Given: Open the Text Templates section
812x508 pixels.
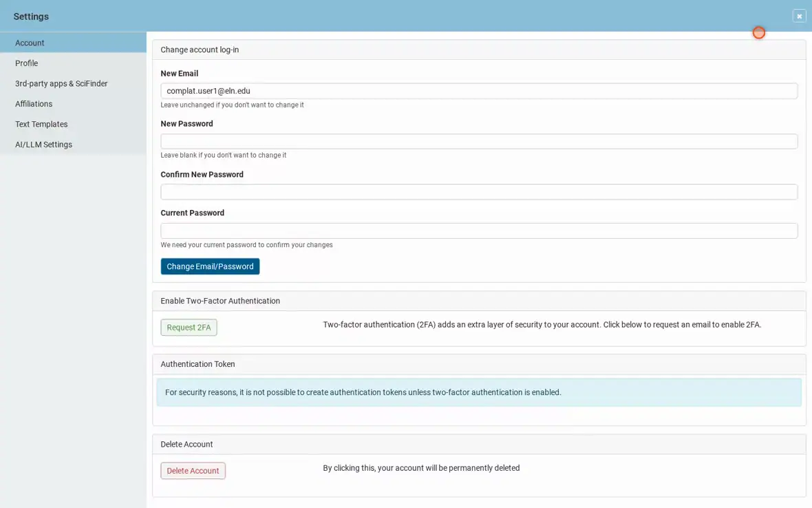Looking at the screenshot, I should pos(73,125).
